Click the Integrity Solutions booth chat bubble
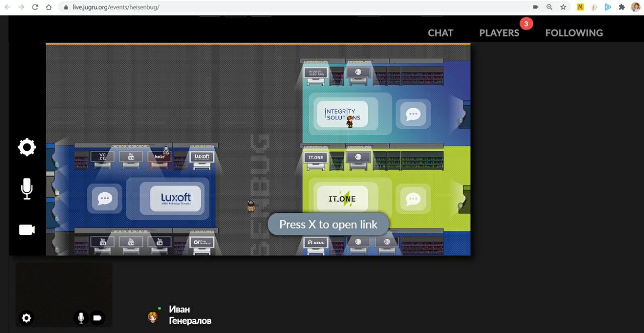Image resolution: width=644 pixels, height=333 pixels. coord(413,114)
